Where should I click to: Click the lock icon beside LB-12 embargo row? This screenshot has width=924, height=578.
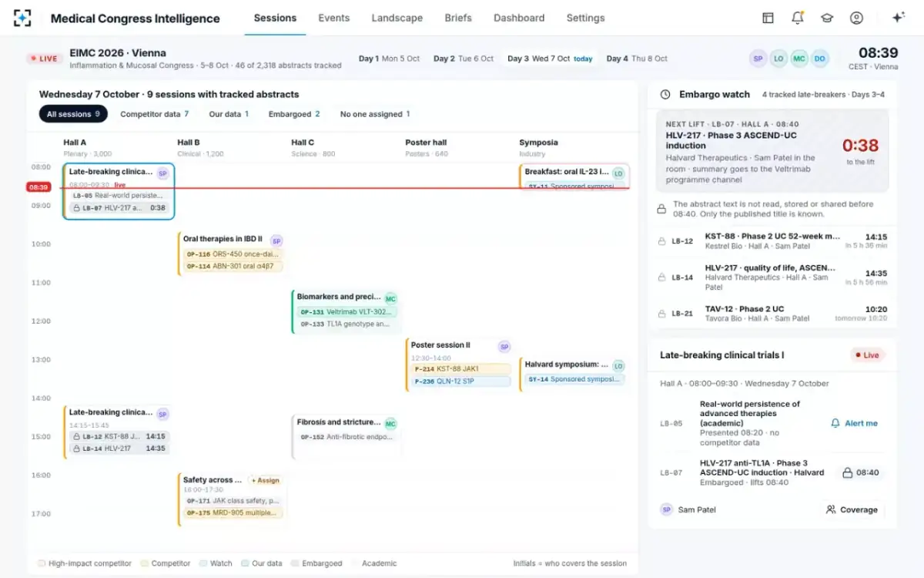661,241
